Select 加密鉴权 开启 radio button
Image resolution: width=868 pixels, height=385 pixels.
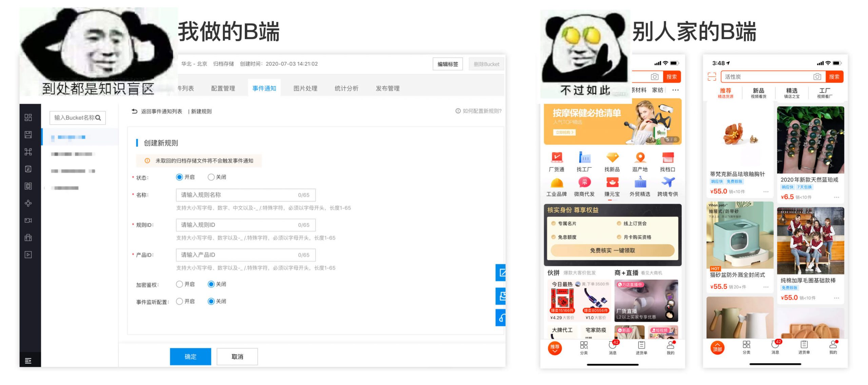tap(179, 284)
